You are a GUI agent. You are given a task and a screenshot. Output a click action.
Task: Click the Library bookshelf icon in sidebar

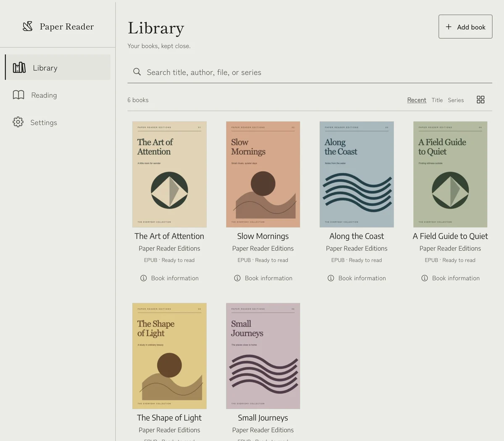click(x=19, y=68)
